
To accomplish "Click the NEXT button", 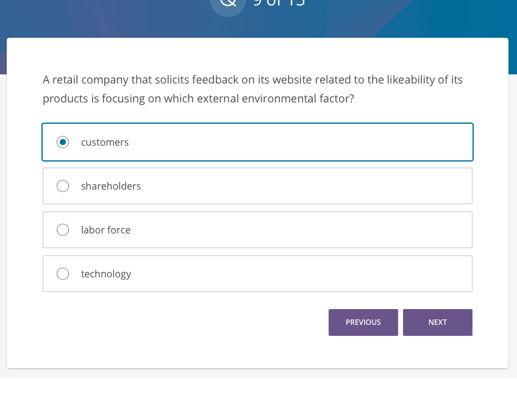I will coord(438,322).
